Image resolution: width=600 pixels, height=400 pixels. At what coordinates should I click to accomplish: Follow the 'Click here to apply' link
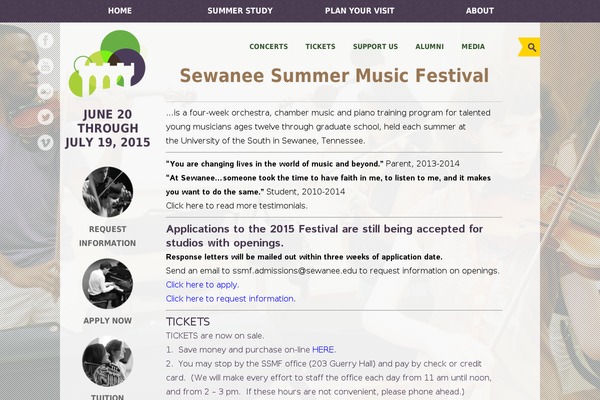pyautogui.click(x=202, y=285)
